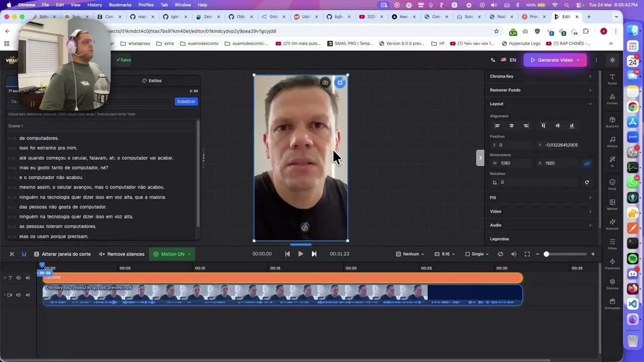Toggle the Motion ON button
This screenshot has width=644, height=362.
pos(172,254)
